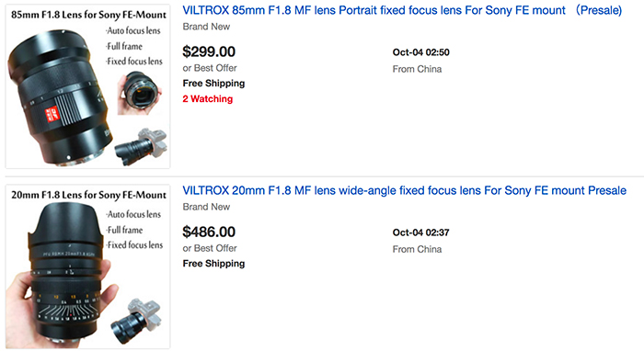The image size is (644, 351).
Task: Click the $486.00 price
Action: click(x=209, y=232)
